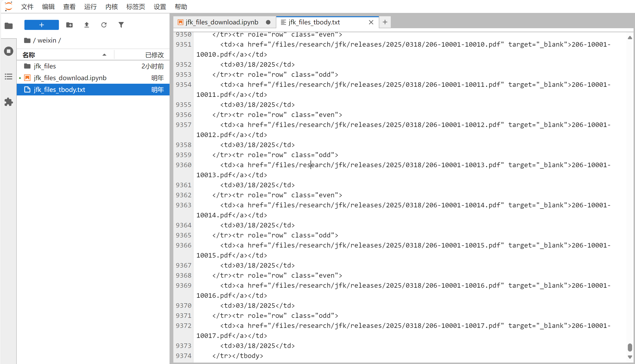Open the extension manager puzzle icon
Image resolution: width=635 pixels, height=364 pixels.
(x=9, y=102)
